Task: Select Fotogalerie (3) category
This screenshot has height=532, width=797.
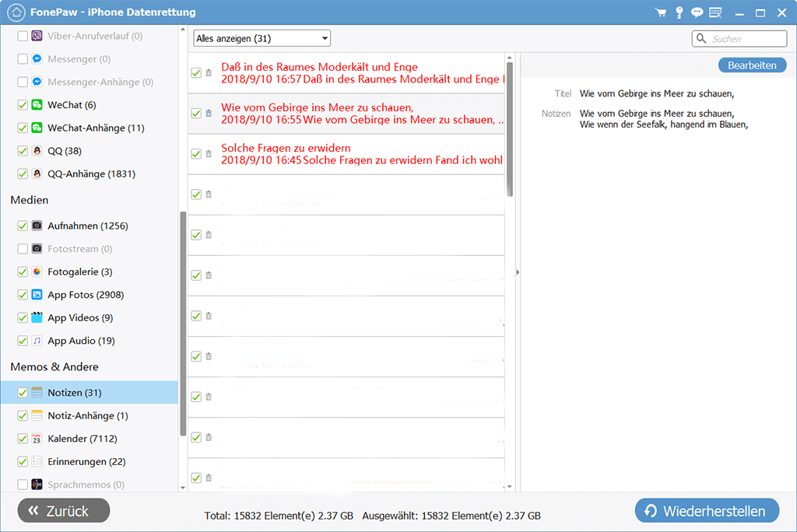Action: coord(90,271)
